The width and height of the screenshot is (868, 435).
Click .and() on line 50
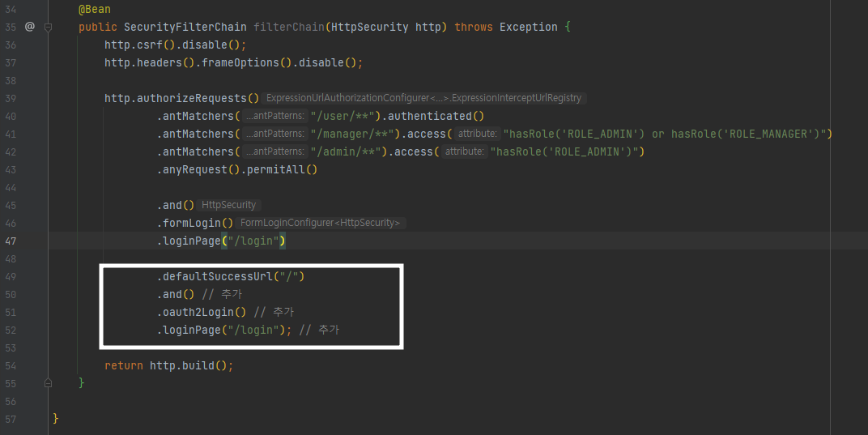click(x=176, y=294)
